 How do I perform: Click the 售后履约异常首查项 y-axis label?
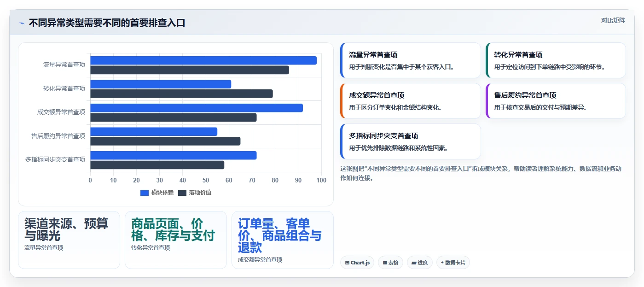pyautogui.click(x=58, y=136)
